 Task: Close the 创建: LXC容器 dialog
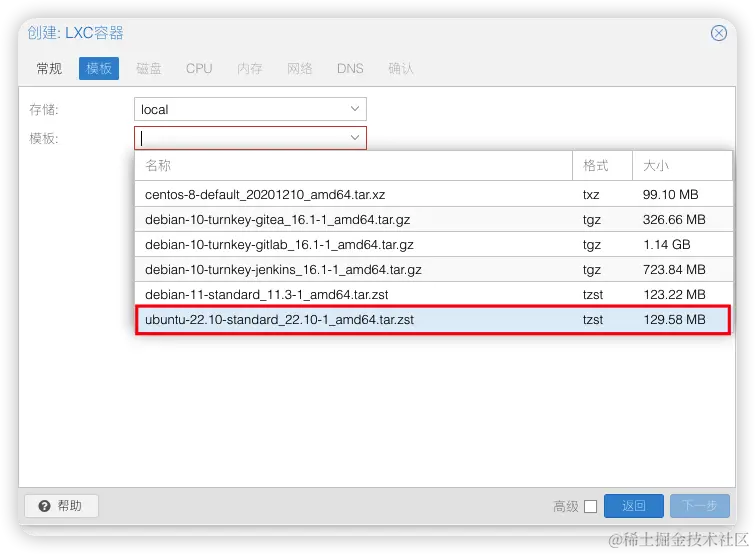pyautogui.click(x=718, y=33)
